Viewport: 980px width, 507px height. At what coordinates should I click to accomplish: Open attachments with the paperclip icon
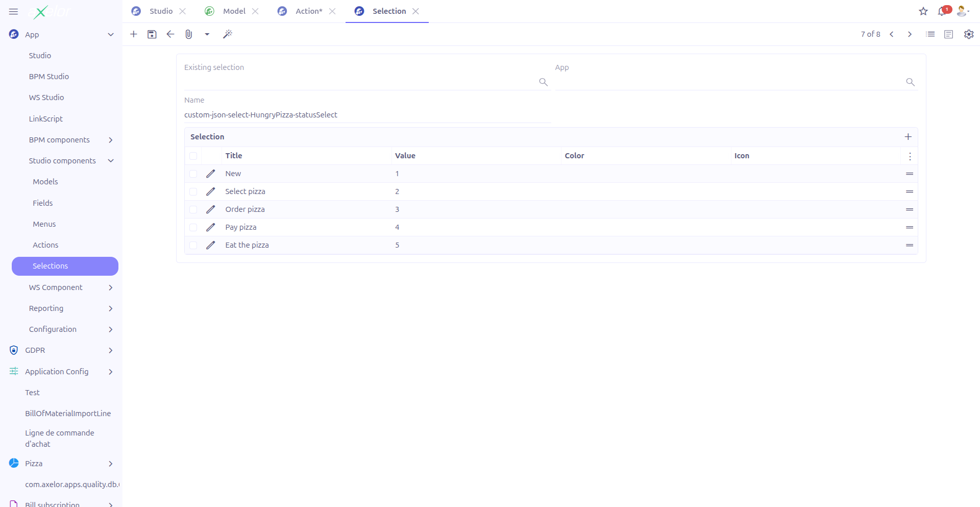click(189, 34)
